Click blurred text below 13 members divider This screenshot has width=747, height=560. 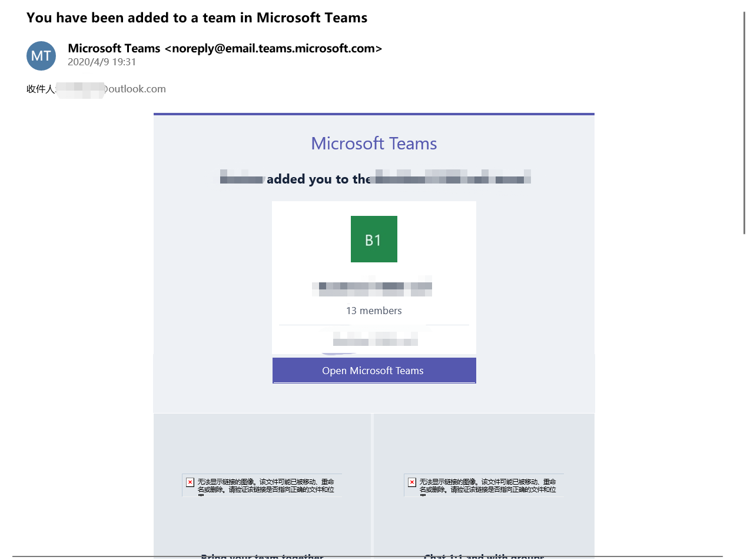pos(375,339)
